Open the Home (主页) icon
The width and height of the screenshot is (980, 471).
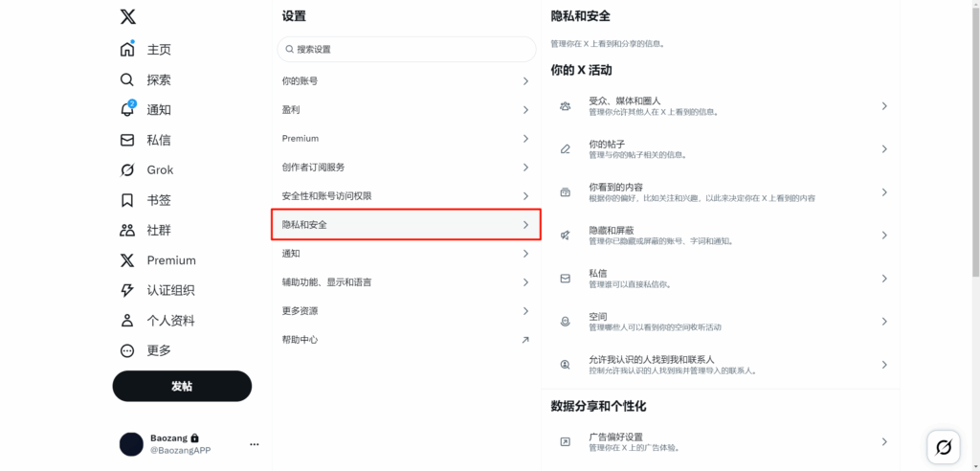tap(127, 49)
